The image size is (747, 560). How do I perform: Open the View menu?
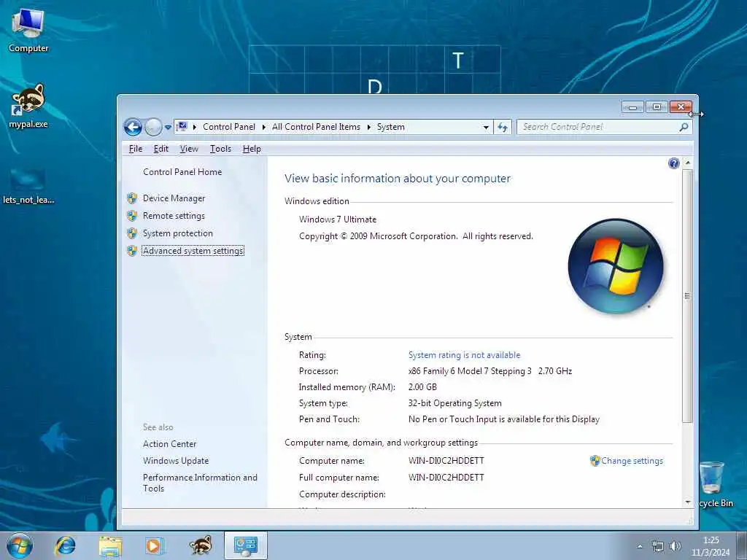pyautogui.click(x=189, y=149)
